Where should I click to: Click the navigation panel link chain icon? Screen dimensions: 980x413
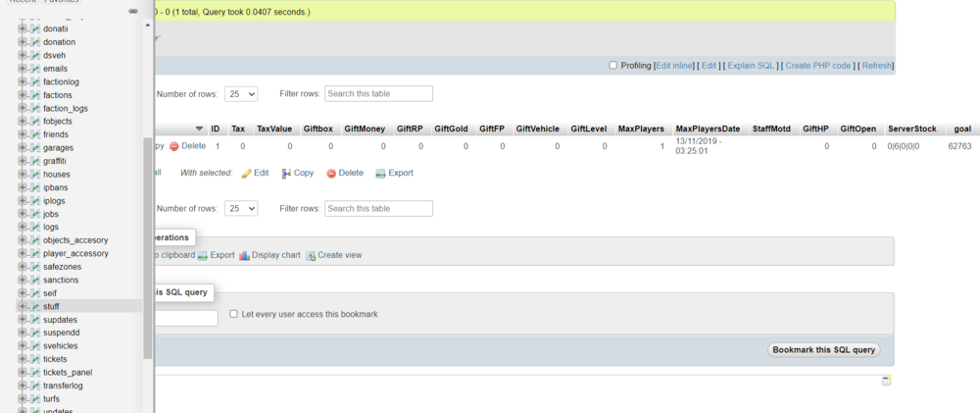coord(133,11)
